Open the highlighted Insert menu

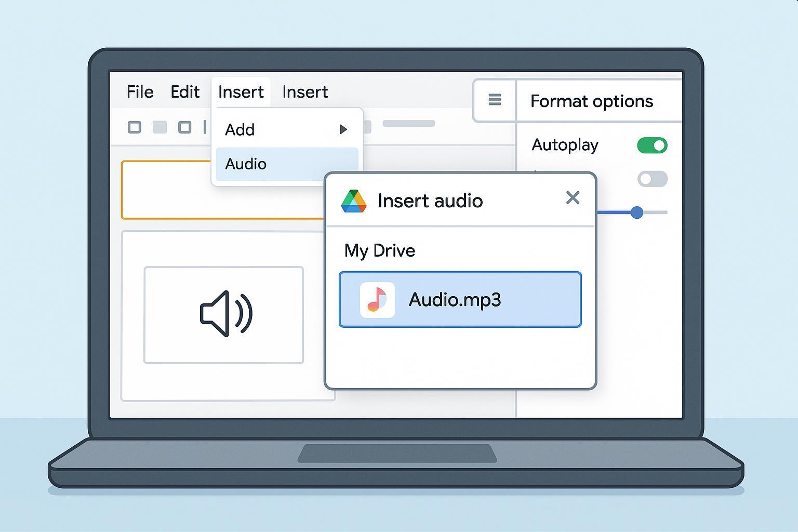pyautogui.click(x=241, y=92)
